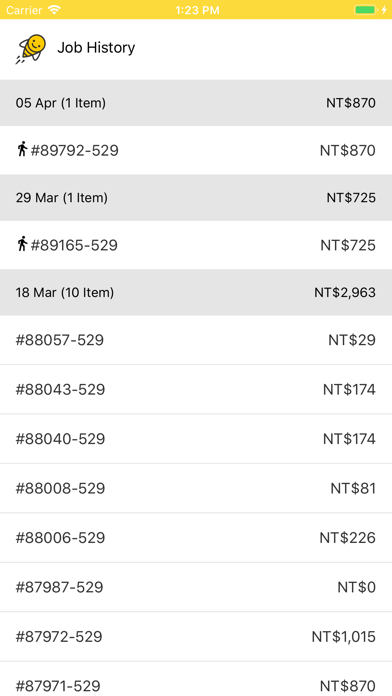Open job #87971-529
Screen dimensions: 392x696
click(196, 679)
